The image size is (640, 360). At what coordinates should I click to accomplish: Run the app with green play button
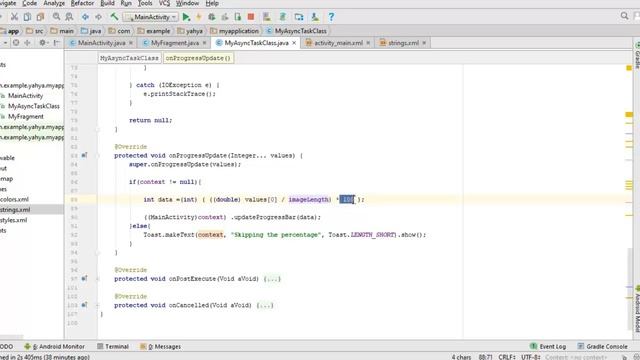[186, 17]
